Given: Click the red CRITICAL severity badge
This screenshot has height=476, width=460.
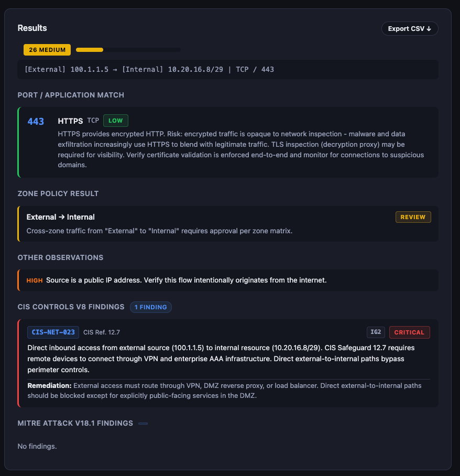Looking at the screenshot, I should [409, 332].
